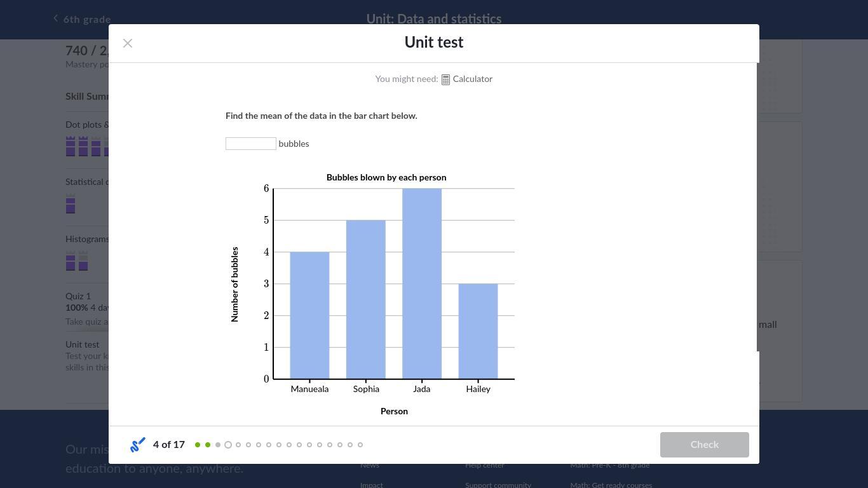The image size is (868, 488).
Task: Click the second green progress dot
Action: pos(208,445)
